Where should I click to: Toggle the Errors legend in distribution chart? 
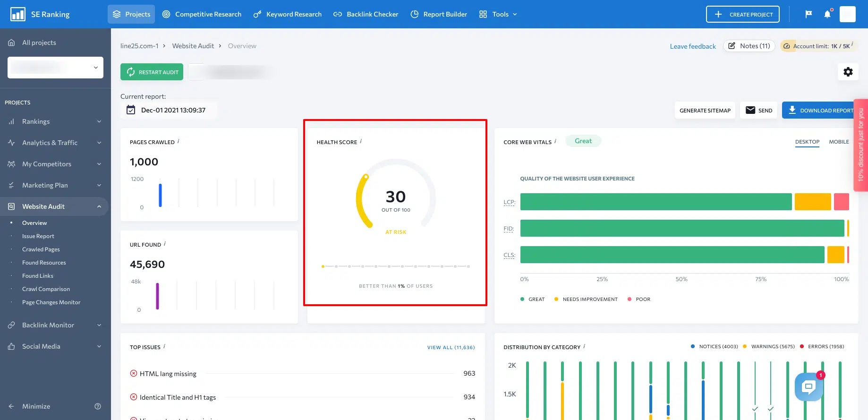(x=825, y=346)
